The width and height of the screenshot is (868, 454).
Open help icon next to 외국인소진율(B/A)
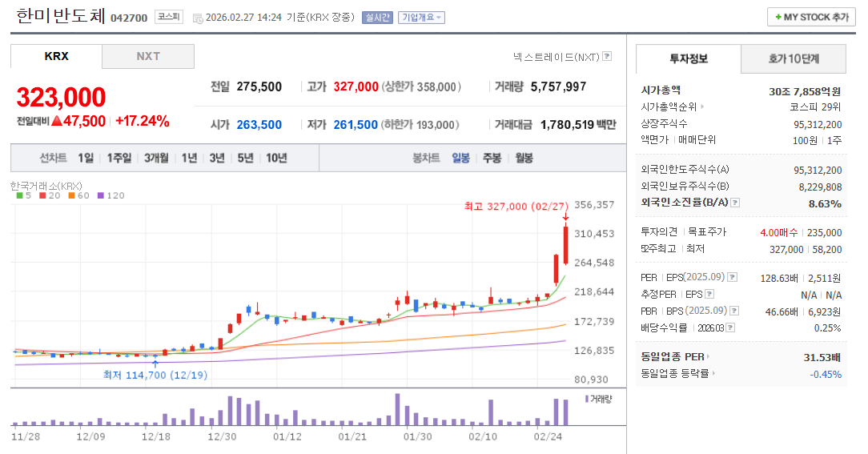[735, 203]
